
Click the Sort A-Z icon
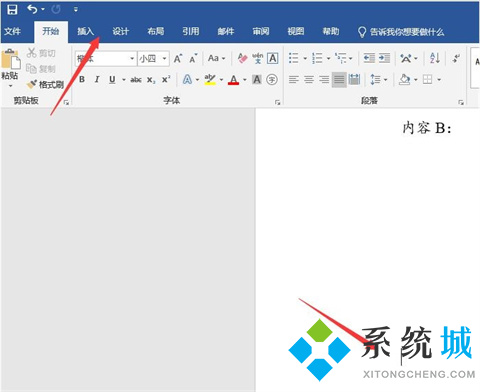(435, 58)
